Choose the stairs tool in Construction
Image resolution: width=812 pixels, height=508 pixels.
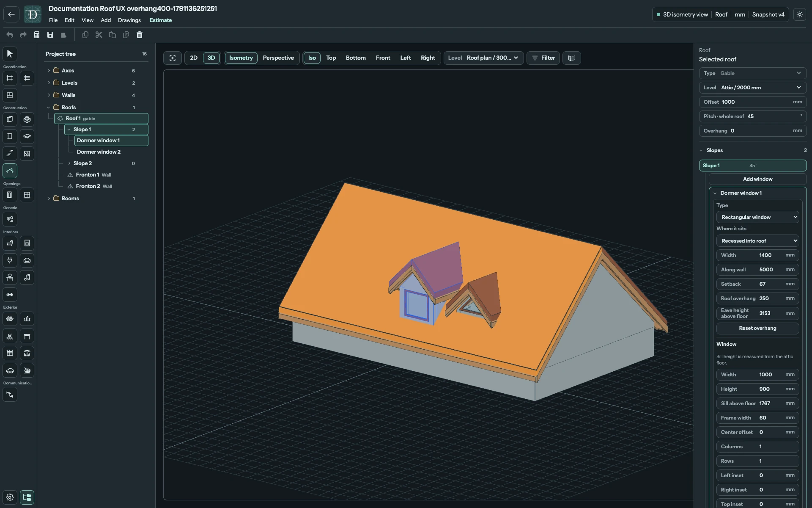click(x=10, y=154)
